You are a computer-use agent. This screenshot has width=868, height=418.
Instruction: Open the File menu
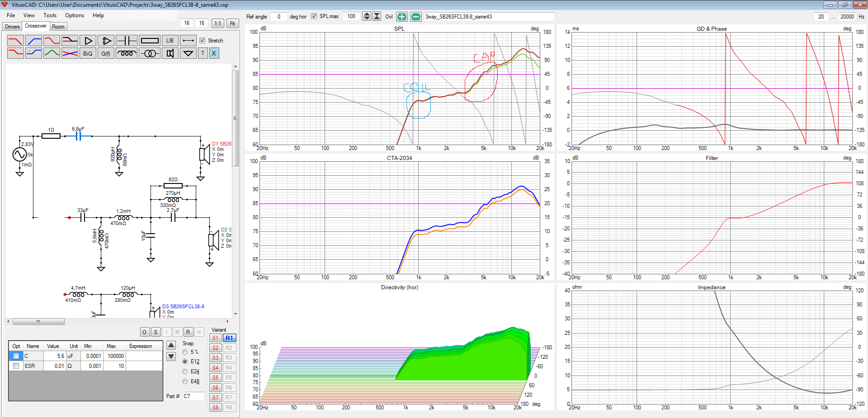tap(11, 15)
